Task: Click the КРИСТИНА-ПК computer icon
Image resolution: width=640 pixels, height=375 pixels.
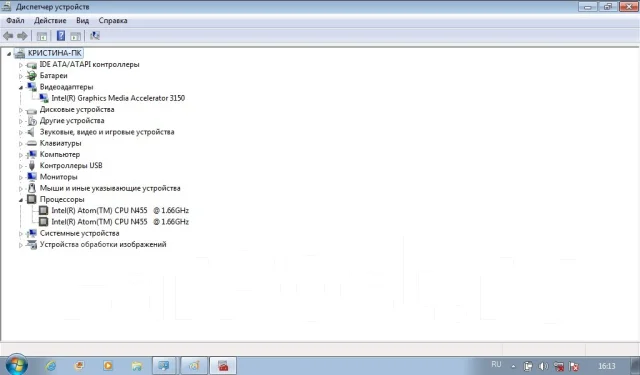Action: point(20,53)
